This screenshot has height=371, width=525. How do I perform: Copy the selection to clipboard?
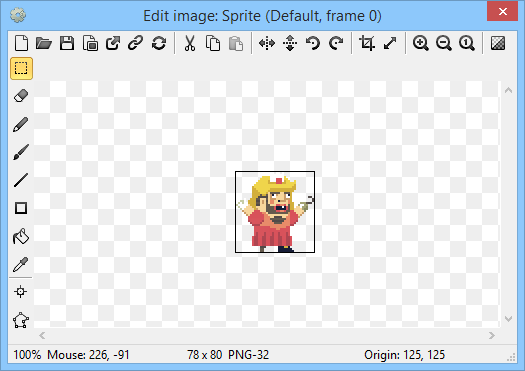213,43
